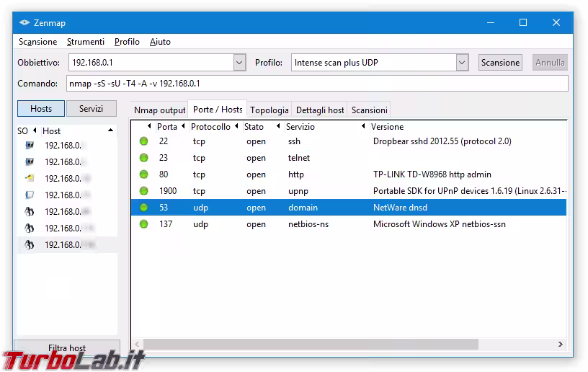Click 'tcp' protocol cell in port 22 row
The image size is (588, 372).
click(199, 142)
